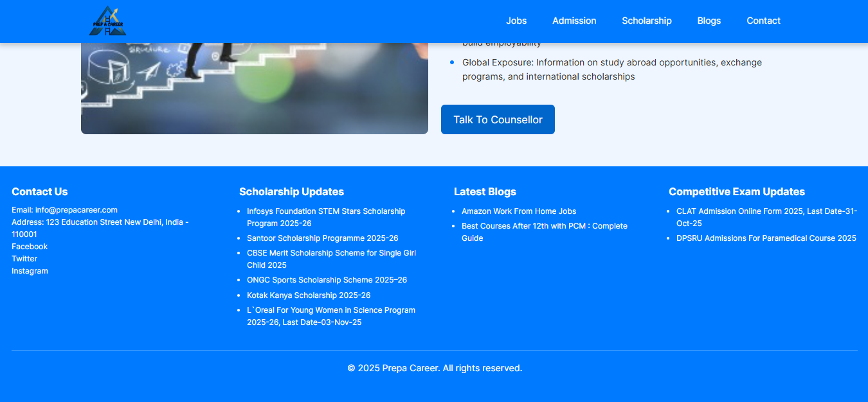This screenshot has height=402, width=868.
Task: Click the Prepa Career logo
Action: pyautogui.click(x=107, y=21)
